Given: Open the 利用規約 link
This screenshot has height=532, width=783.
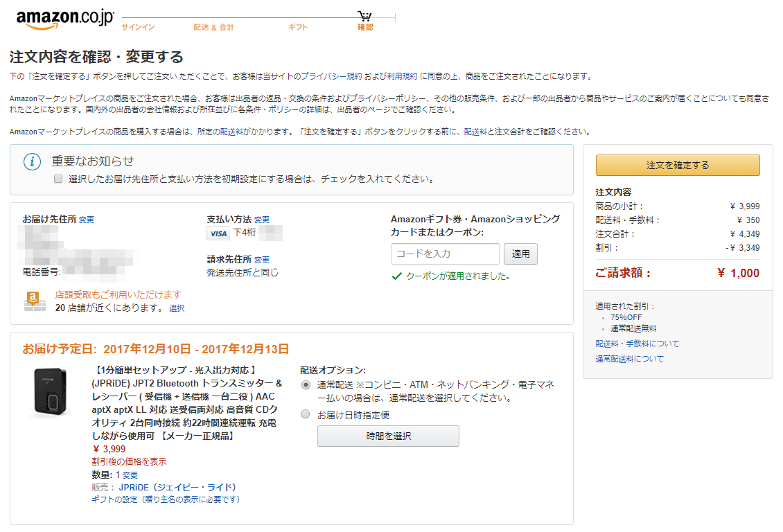Looking at the screenshot, I should (x=402, y=76).
